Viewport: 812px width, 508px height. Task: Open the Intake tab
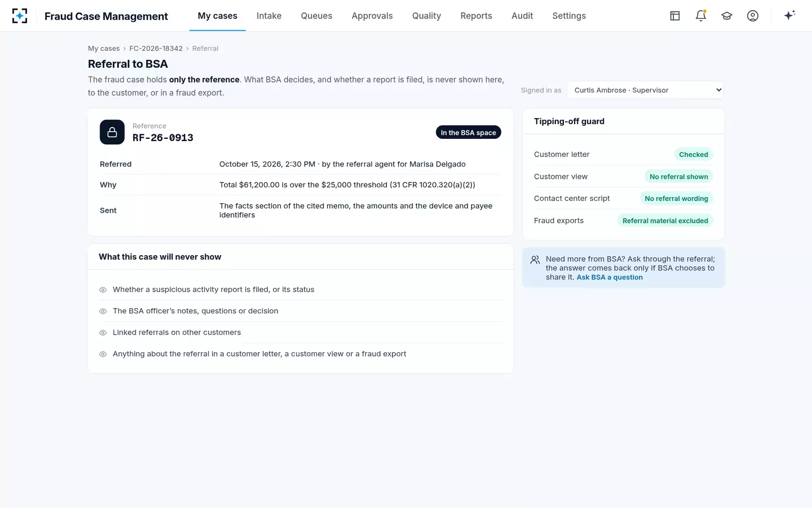click(x=269, y=16)
